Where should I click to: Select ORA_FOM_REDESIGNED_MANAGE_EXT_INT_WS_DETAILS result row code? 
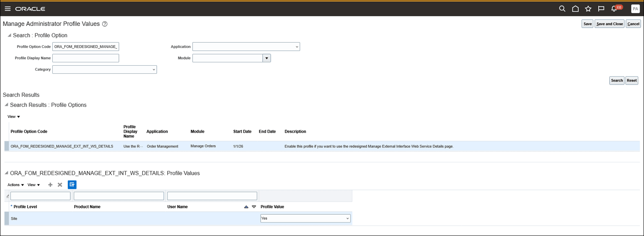pyautogui.click(x=62, y=146)
